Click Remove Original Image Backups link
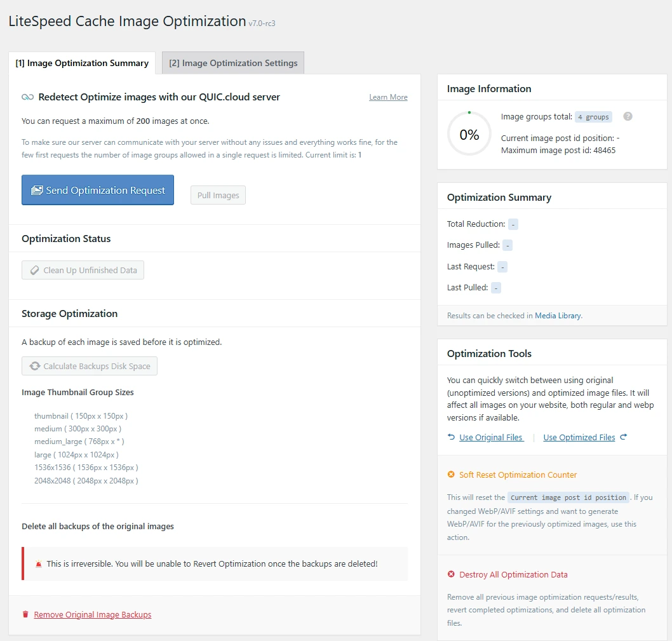 [x=93, y=614]
